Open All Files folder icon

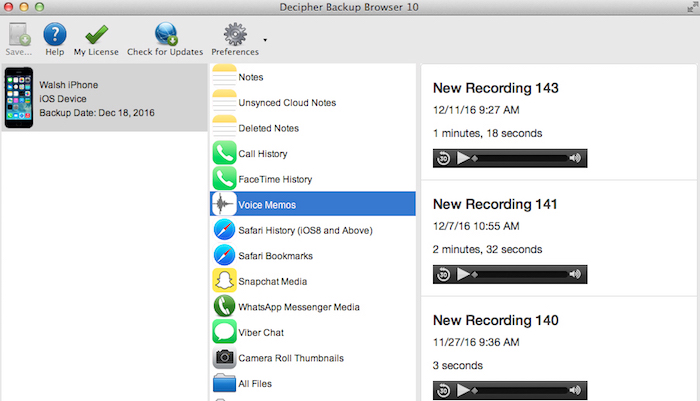pyautogui.click(x=224, y=383)
